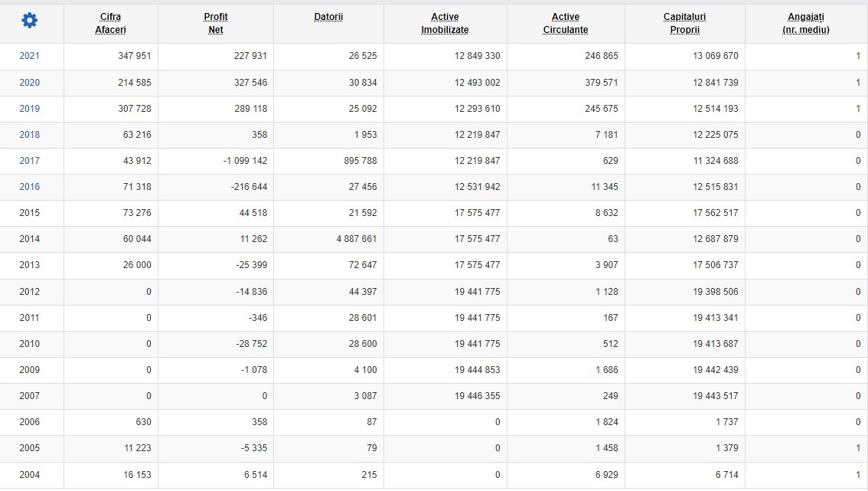Select the 2016 year link
The width and height of the screenshot is (868, 491).
point(29,187)
